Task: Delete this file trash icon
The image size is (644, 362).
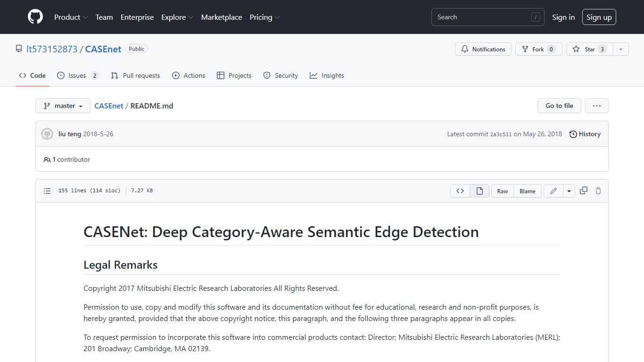Action: coord(598,191)
